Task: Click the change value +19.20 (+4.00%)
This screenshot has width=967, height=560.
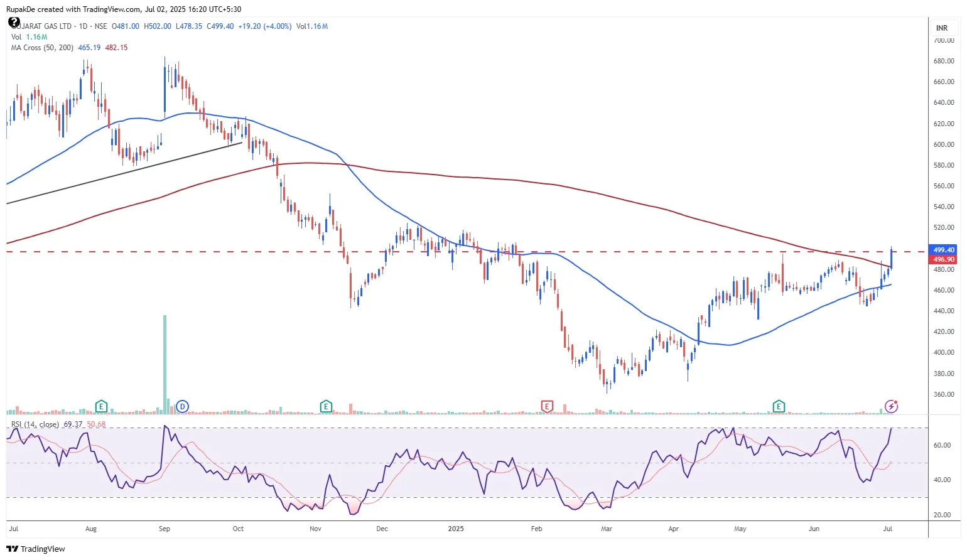Action: point(265,26)
